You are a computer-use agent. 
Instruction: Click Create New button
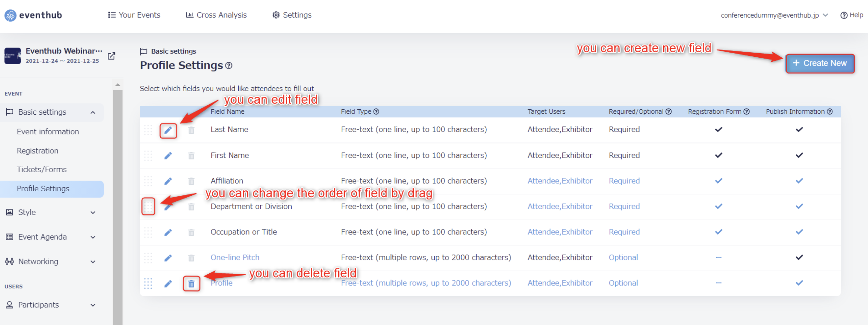[820, 63]
